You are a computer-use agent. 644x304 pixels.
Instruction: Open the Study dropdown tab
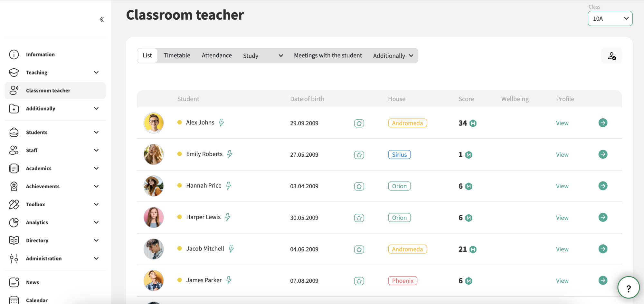263,56
